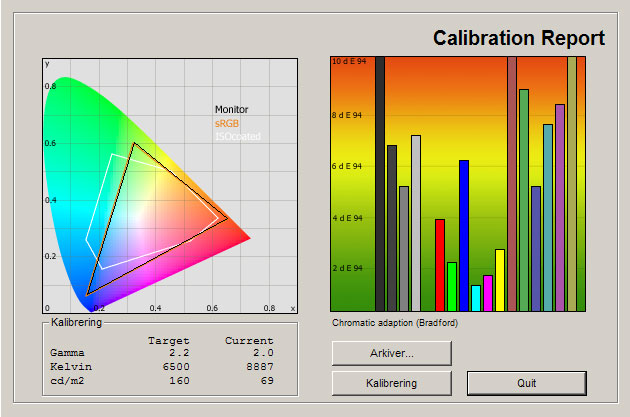Screen dimensions: 630x417
Task: Click the yellow bar in dE chart
Action: tap(500, 280)
